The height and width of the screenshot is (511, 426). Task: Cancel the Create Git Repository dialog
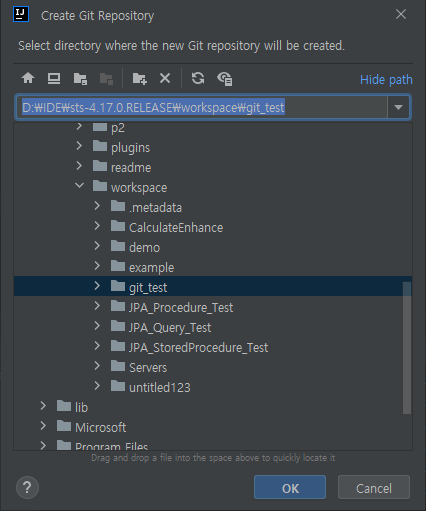click(374, 488)
